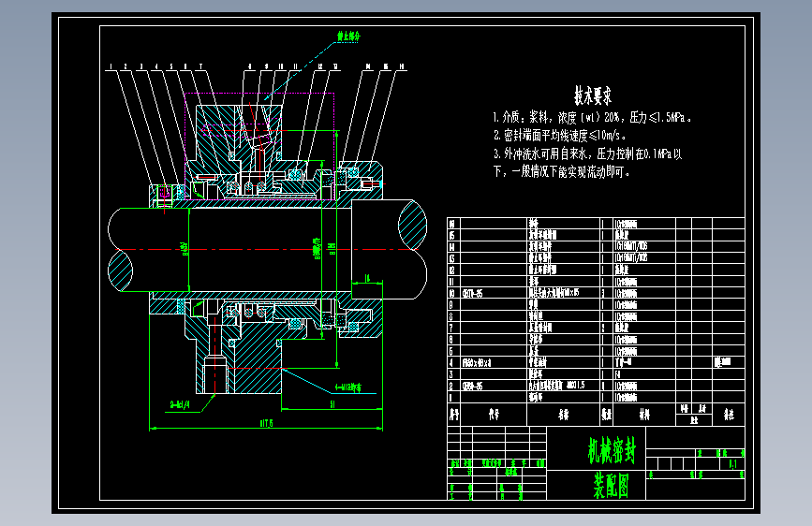Select requirement line '2. 密封端面平均线速度≤10m/s'
Viewport: 812px width, 526px height.
(x=560, y=136)
